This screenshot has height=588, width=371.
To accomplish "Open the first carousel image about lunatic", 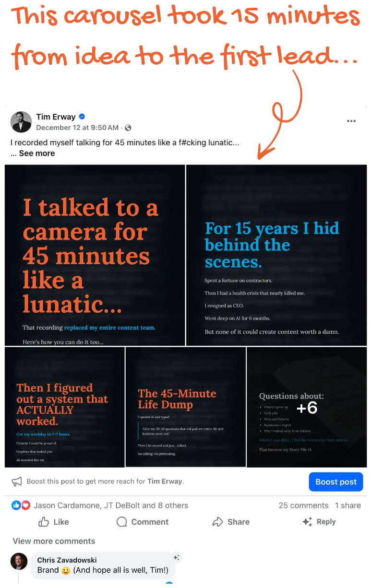I will pos(95,255).
